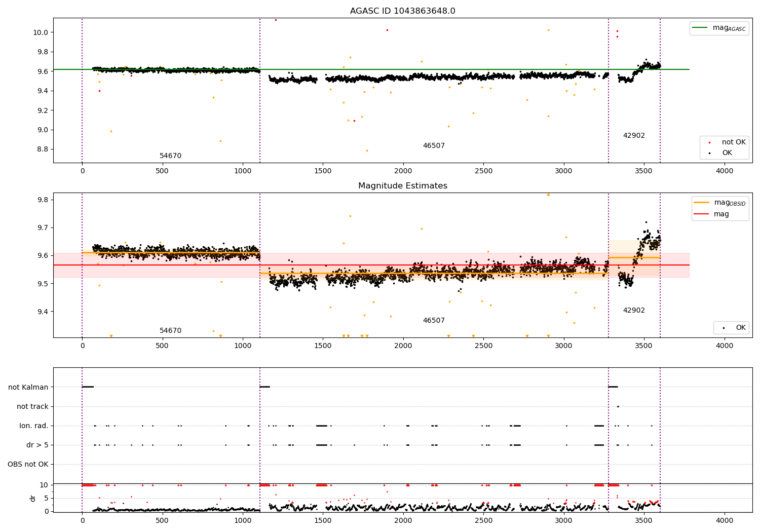Click the 'OK' legend entry in middle plot
The image size is (760, 532).
[x=740, y=328]
